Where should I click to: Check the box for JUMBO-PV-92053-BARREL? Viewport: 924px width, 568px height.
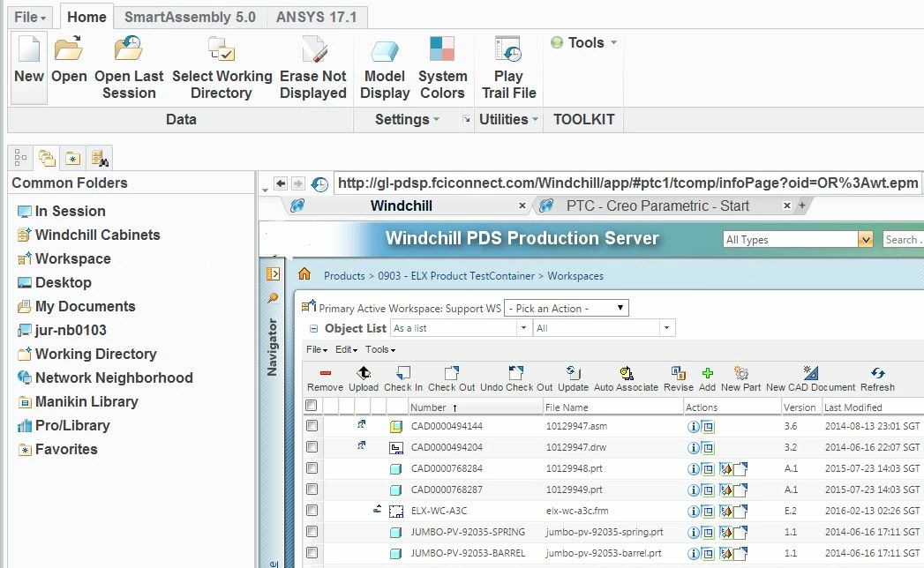click(x=312, y=553)
